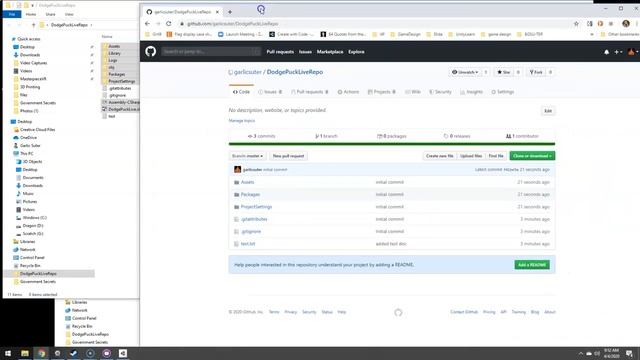Screen dimensions: 640x360
Task: Expand the File Explorer address path dropdown
Action: (x=91, y=25)
